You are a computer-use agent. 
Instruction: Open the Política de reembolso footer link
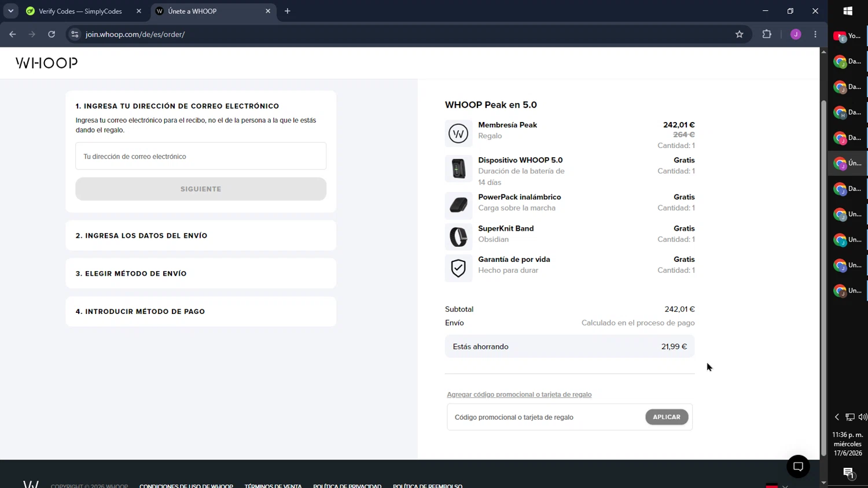tap(428, 486)
